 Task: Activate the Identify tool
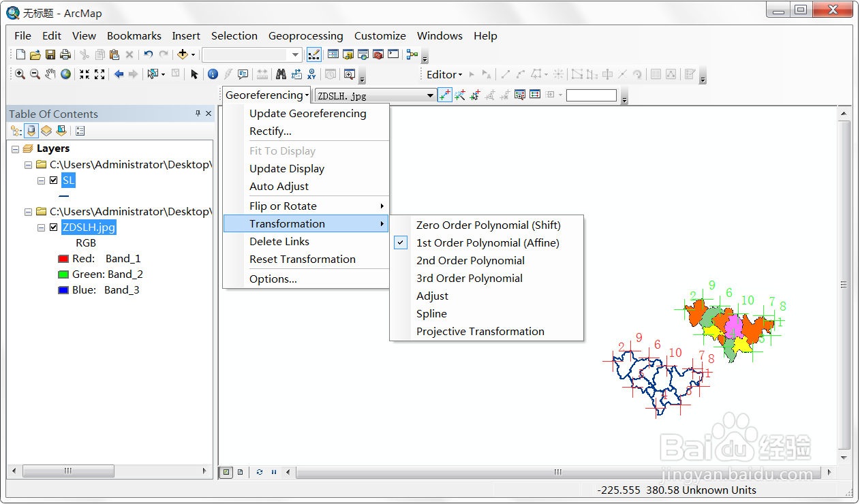point(213,74)
